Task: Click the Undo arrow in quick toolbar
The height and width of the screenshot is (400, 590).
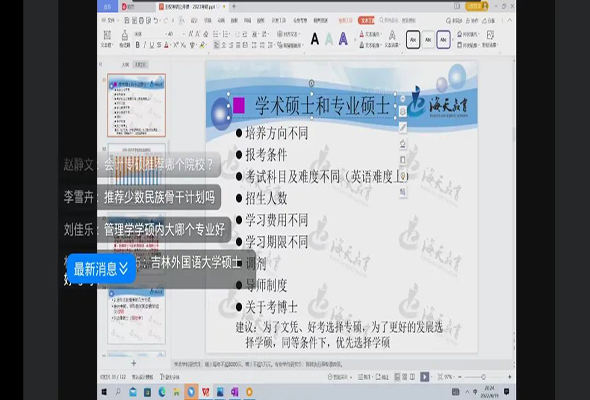Action: pyautogui.click(x=156, y=20)
